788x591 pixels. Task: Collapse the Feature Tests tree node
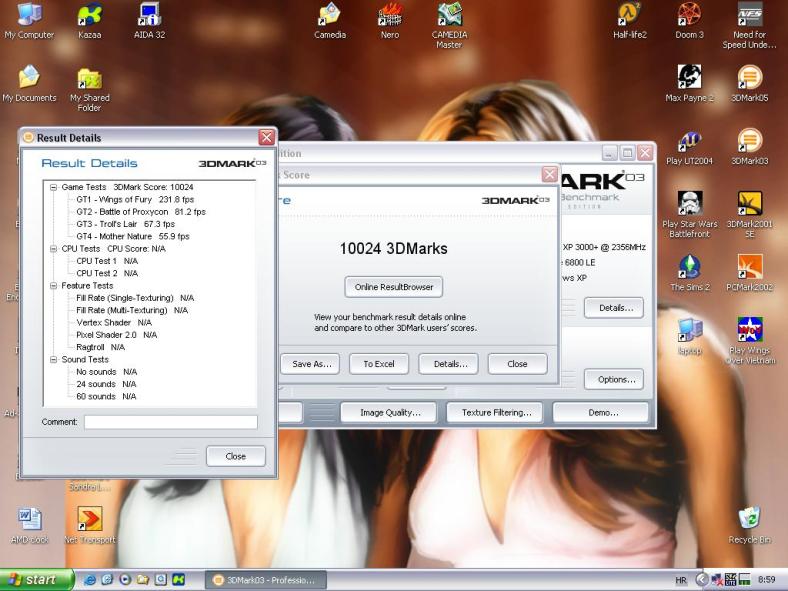[x=54, y=286]
